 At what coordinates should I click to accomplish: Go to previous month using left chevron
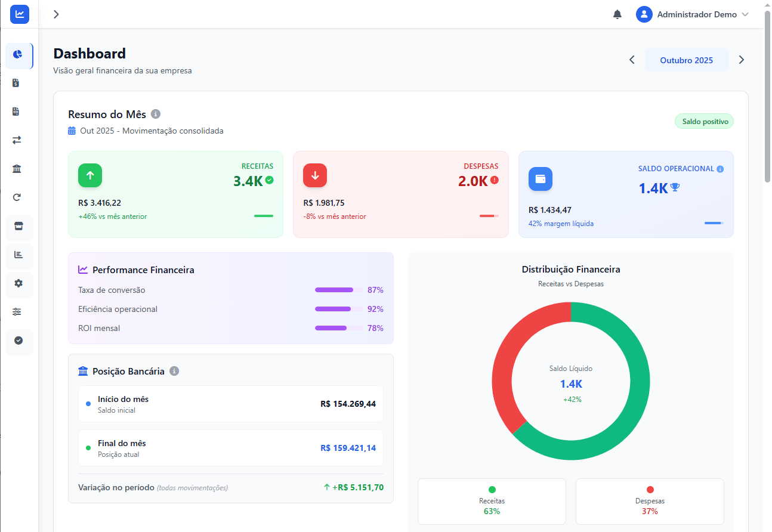point(632,60)
